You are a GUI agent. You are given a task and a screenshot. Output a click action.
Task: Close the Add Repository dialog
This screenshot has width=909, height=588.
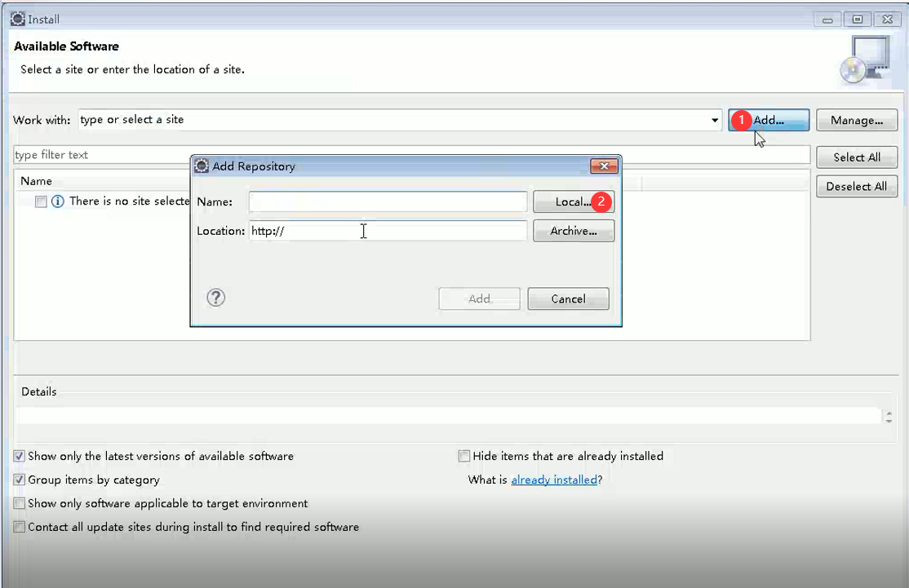604,166
